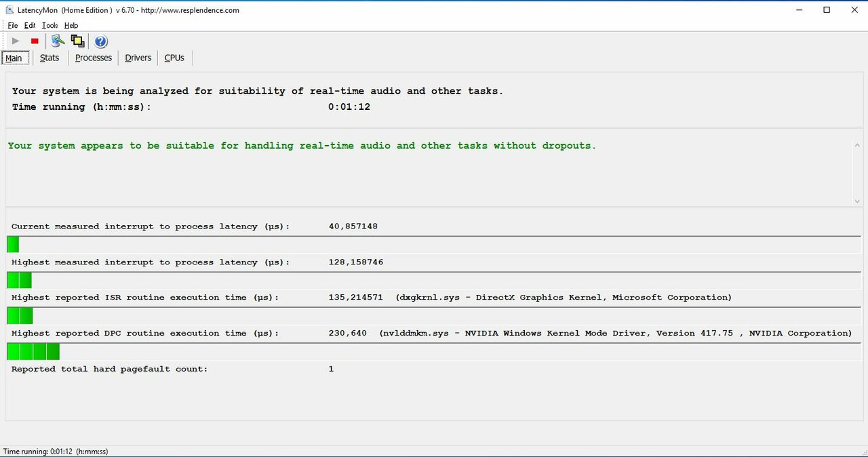
Task: Open the Tools menu
Action: (x=50, y=26)
